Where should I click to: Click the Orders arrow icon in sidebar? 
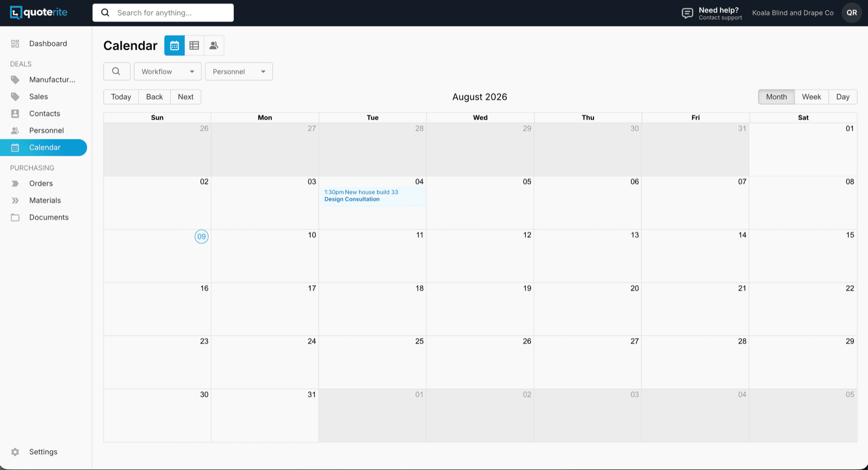[15, 183]
